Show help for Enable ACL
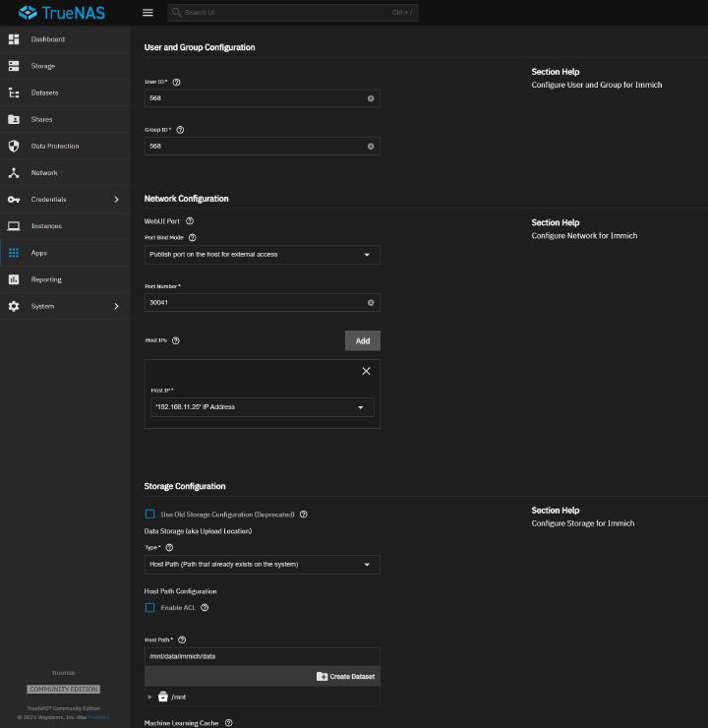 (x=205, y=608)
